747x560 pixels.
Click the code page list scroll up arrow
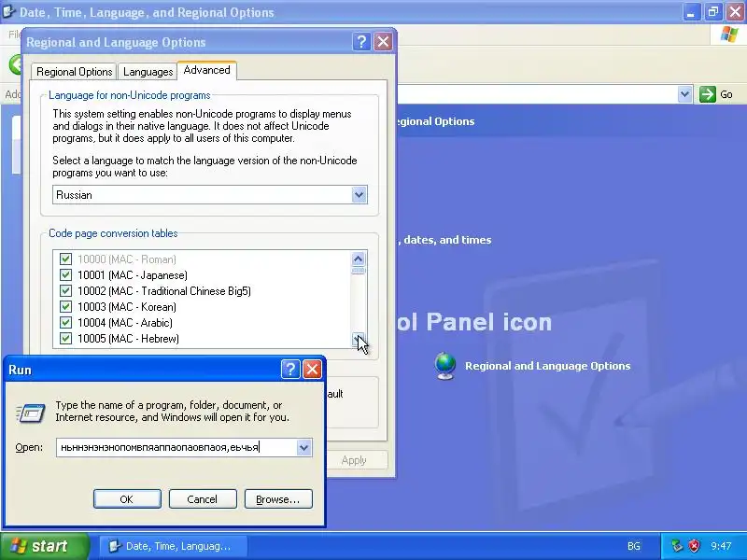click(359, 259)
